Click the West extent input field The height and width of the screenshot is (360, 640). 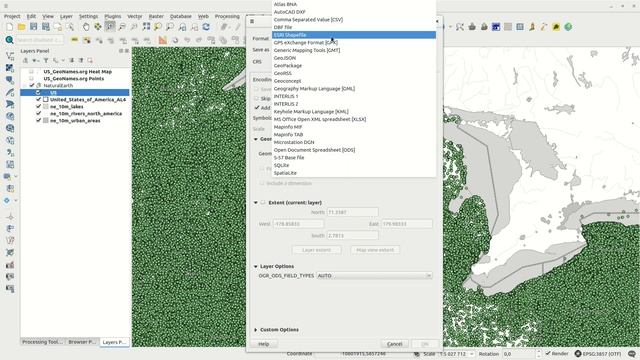point(298,224)
